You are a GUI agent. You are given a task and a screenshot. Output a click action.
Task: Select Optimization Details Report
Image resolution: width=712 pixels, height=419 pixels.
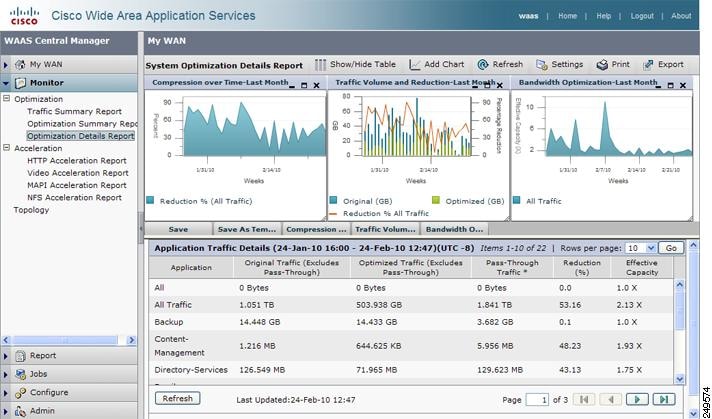[x=80, y=136]
